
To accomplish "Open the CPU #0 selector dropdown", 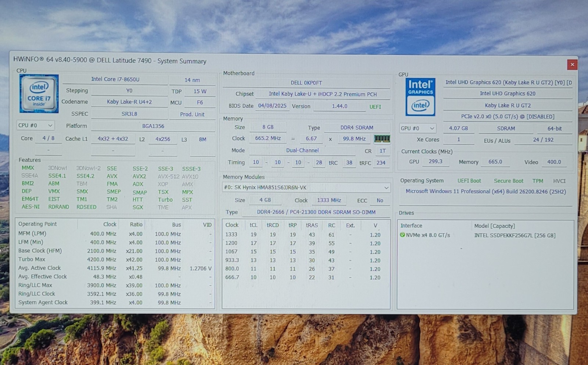I will coord(36,125).
